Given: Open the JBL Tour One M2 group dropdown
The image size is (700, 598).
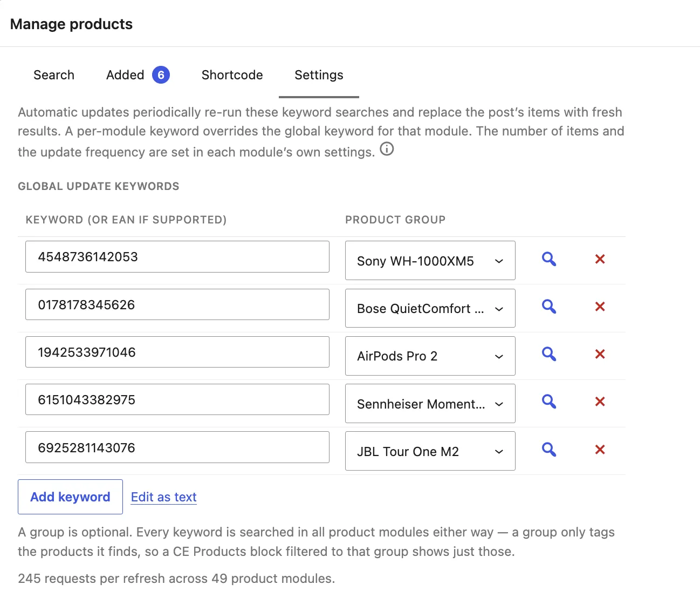Looking at the screenshot, I should [x=430, y=451].
